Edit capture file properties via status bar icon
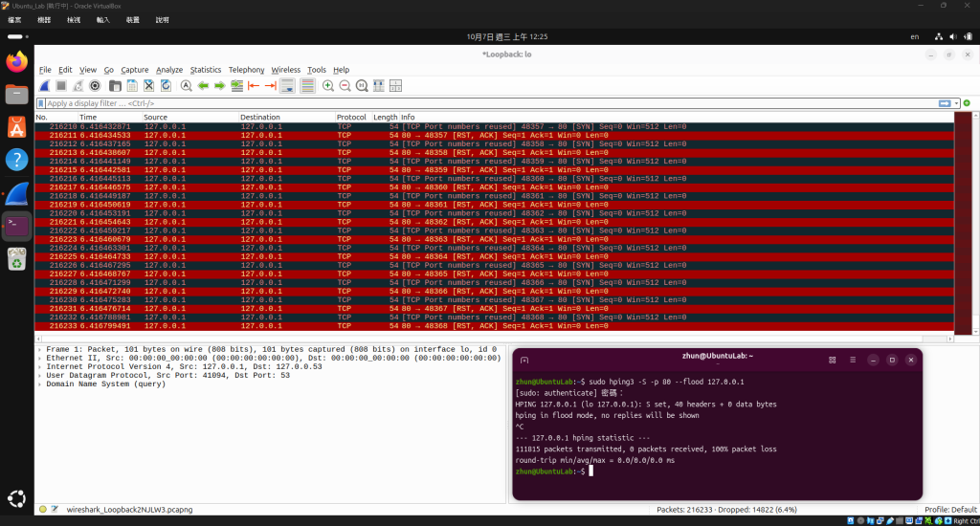Viewport: 980px width, 526px height. pyautogui.click(x=55, y=509)
